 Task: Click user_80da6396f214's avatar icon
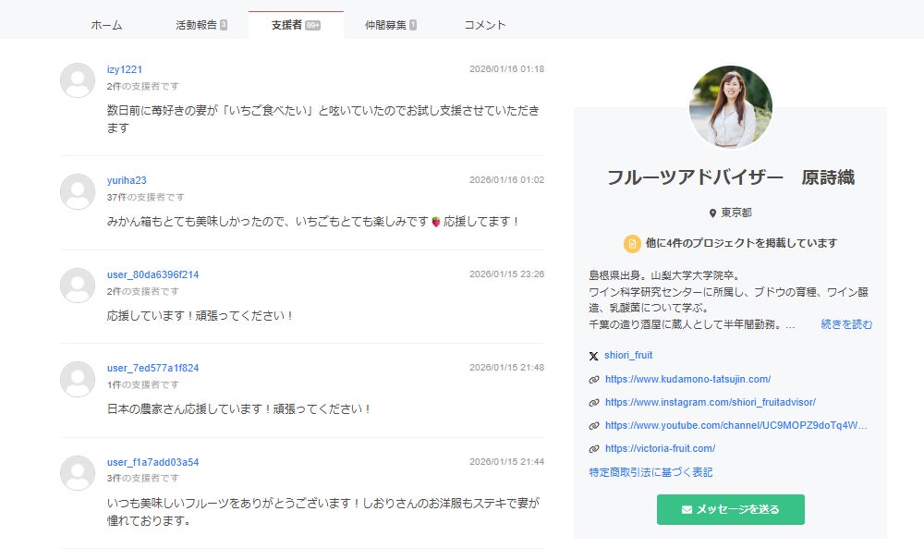(78, 286)
